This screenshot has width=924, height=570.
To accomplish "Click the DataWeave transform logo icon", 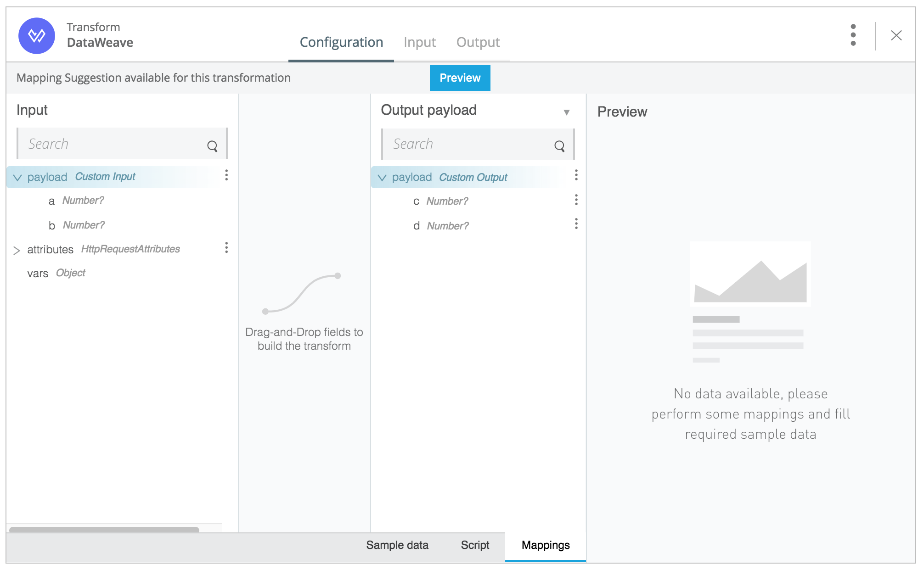I will [37, 35].
